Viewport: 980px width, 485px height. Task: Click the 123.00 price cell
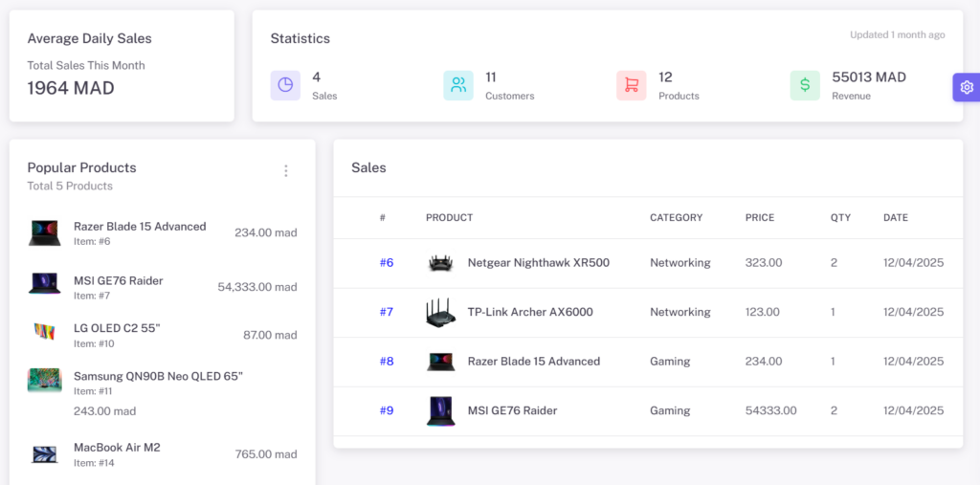click(x=762, y=312)
